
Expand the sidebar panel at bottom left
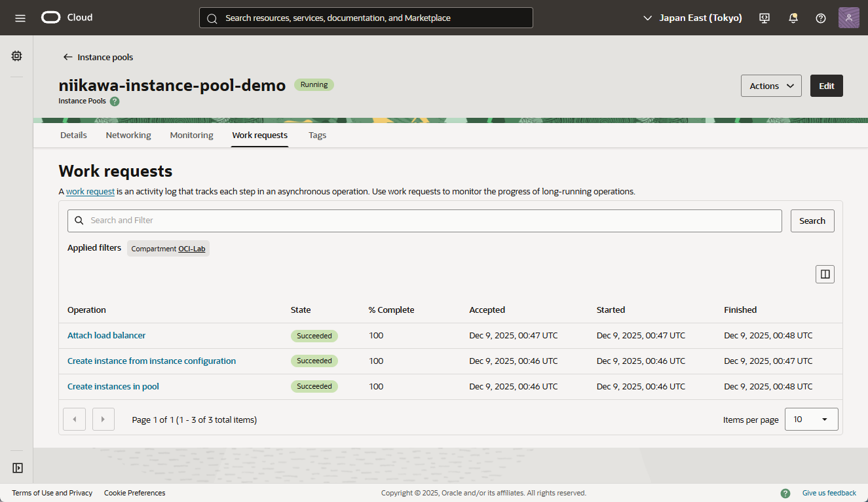point(18,468)
